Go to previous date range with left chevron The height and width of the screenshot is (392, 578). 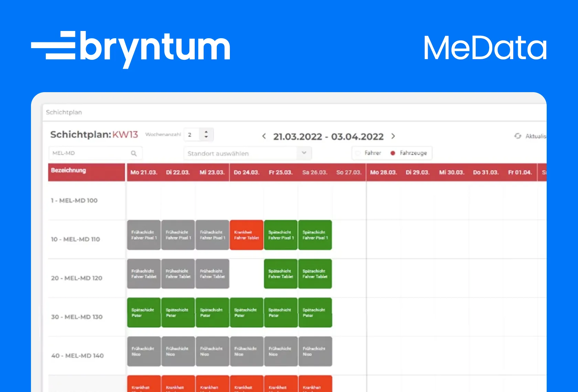coord(264,136)
